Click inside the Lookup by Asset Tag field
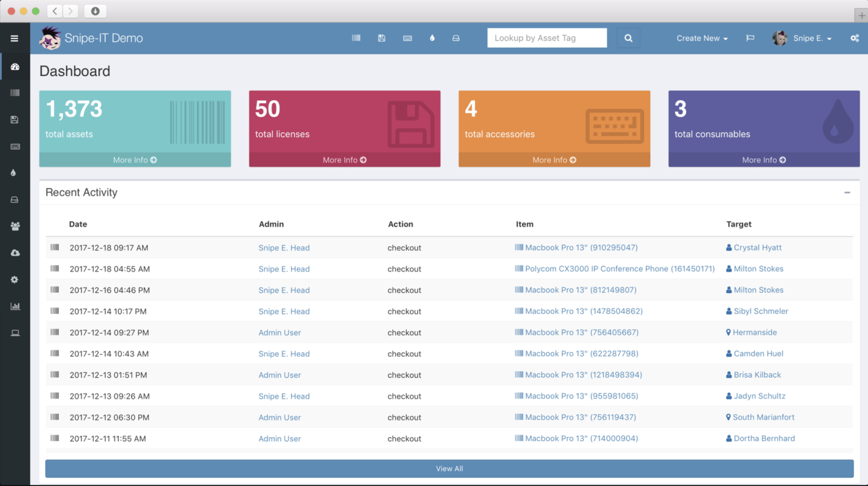This screenshot has height=486, width=868. click(x=547, y=38)
